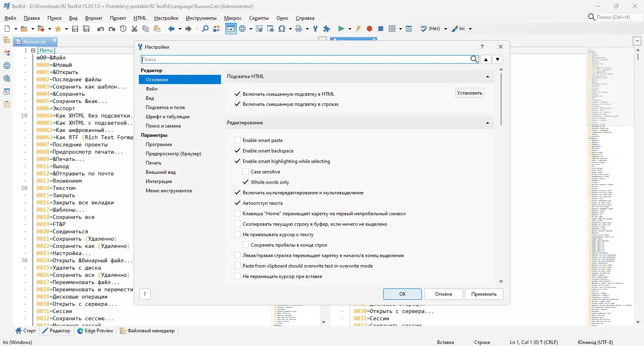Viewport: 644px width, 346px height.
Task: Click the blue puzzle piece extensions icon
Action: (x=327, y=29)
